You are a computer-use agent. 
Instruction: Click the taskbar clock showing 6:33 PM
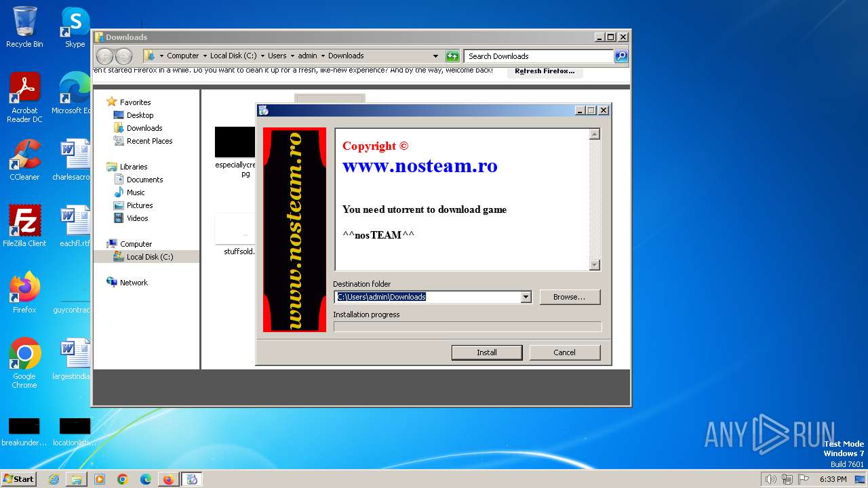pos(833,479)
